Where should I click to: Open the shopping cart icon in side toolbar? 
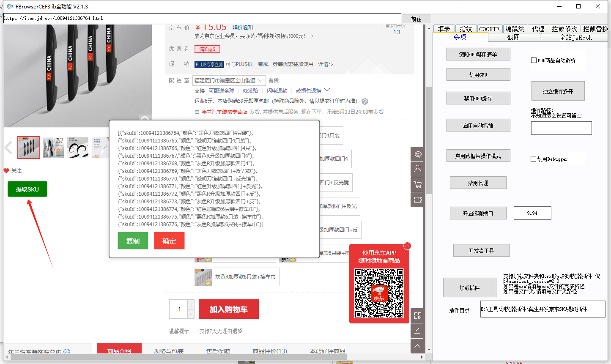[x=418, y=184]
